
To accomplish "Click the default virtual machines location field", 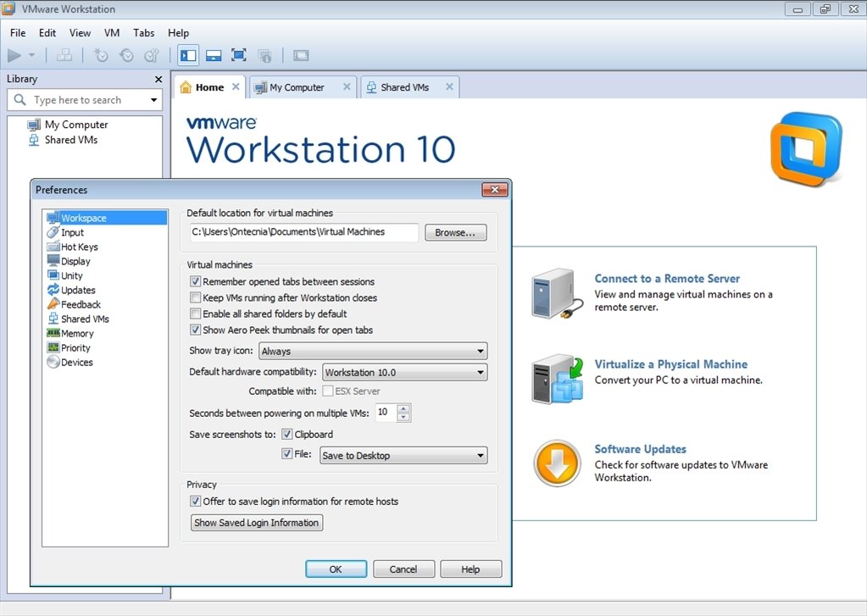I will (304, 232).
